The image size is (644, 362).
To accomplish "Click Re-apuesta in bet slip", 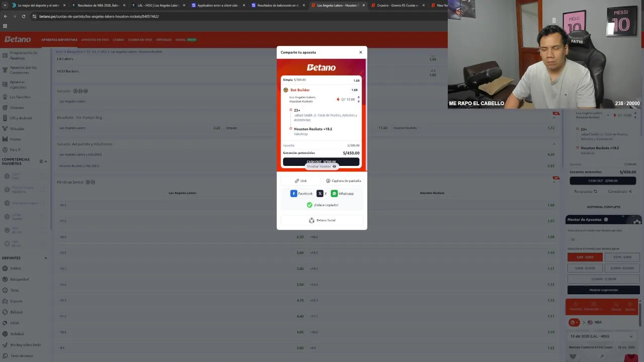I will [x=586, y=192].
